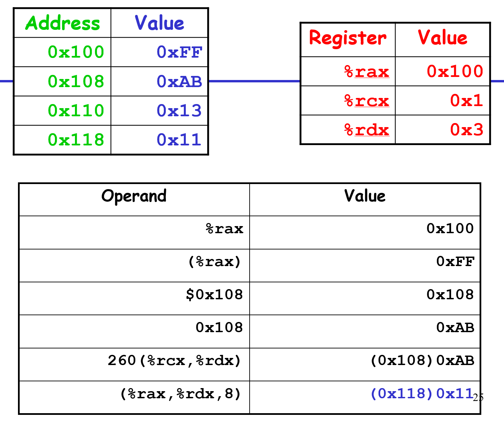Click the 0x1 value beside %rcx

click(471, 101)
